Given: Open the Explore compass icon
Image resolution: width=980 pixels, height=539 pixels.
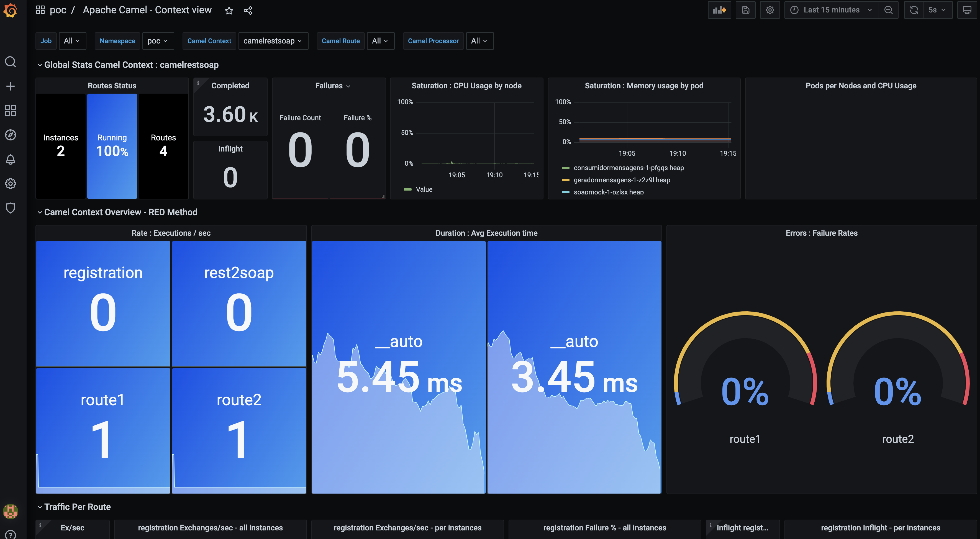Looking at the screenshot, I should 10,135.
